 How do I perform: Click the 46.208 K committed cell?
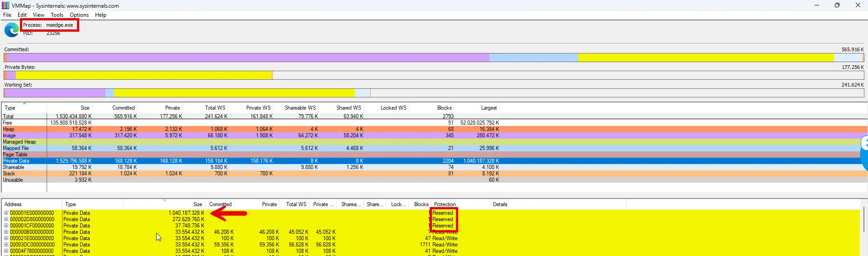pyautogui.click(x=224, y=232)
